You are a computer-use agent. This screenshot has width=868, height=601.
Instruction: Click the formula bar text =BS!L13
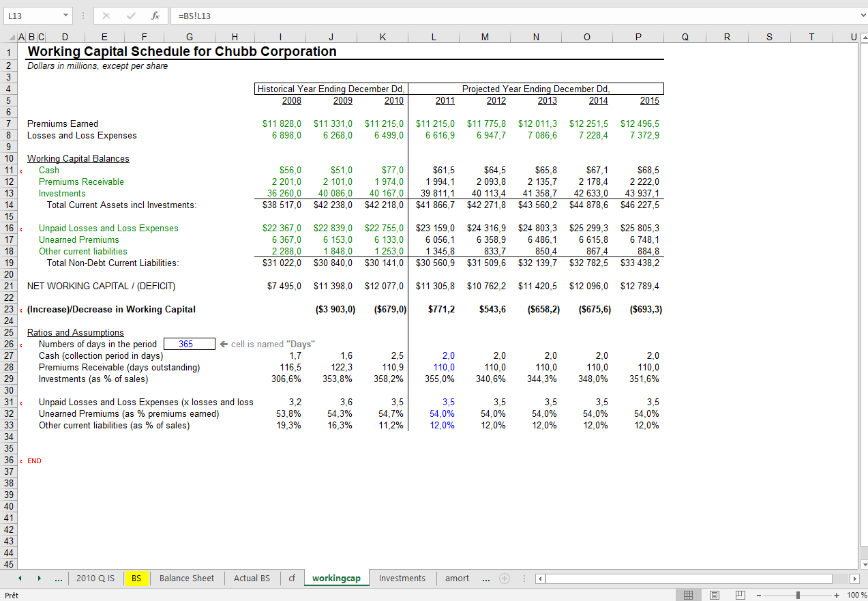[x=194, y=16]
